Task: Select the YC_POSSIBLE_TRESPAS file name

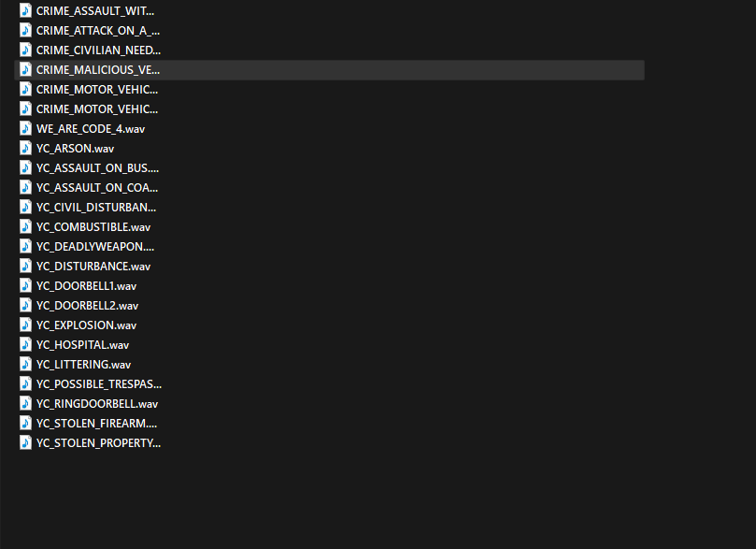Action: (x=98, y=383)
